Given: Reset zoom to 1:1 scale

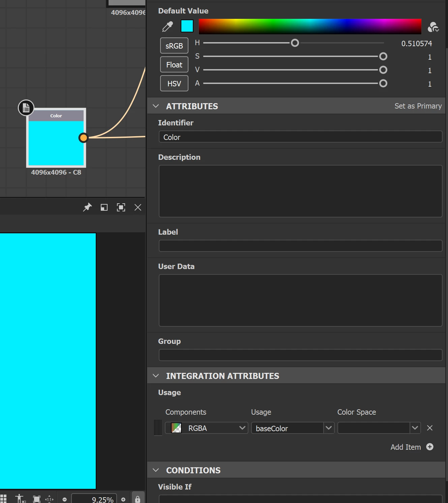Looking at the screenshot, I should (50, 499).
